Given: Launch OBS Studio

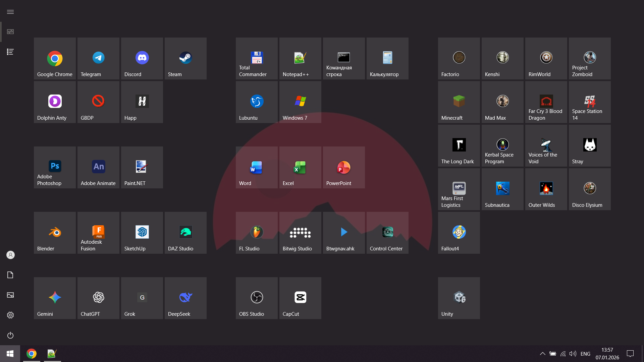Looking at the screenshot, I should pos(257,298).
